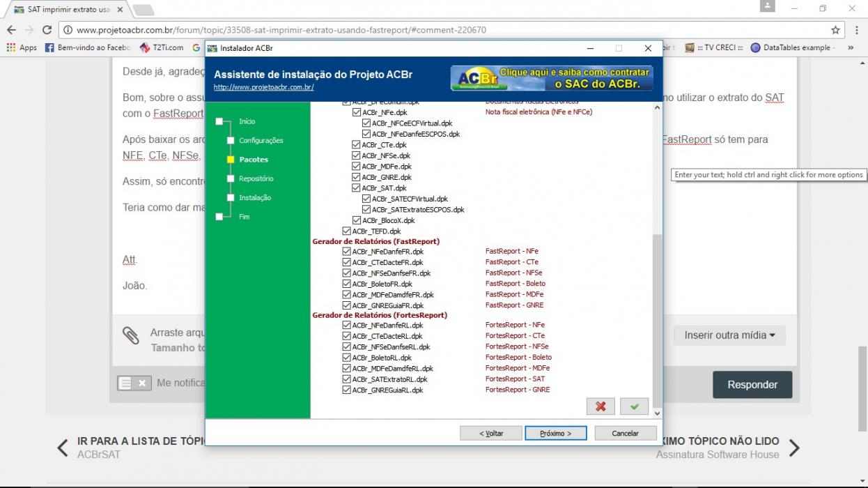Click the Responder button on the forum
Viewport: 868px width, 488px height.
(x=752, y=385)
